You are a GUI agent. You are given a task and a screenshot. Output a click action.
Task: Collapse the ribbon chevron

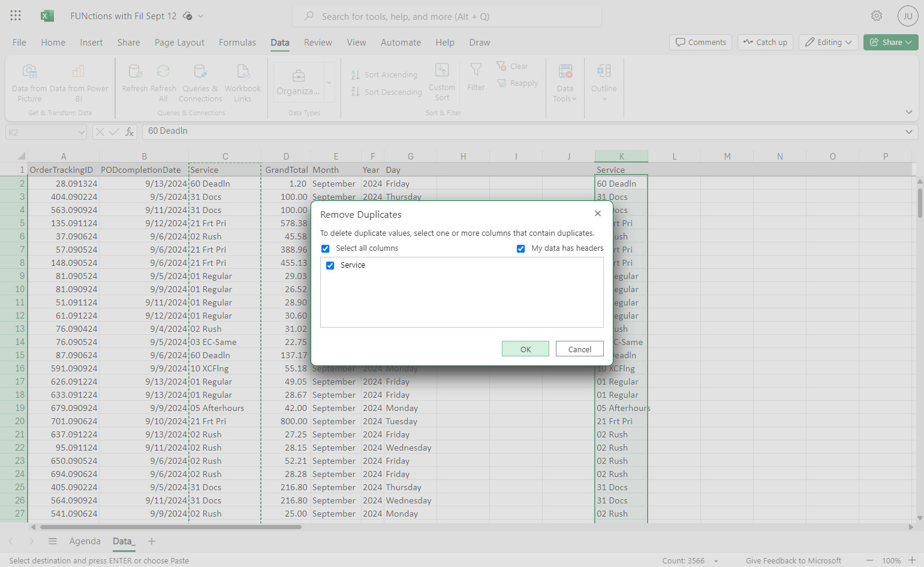coord(909,112)
